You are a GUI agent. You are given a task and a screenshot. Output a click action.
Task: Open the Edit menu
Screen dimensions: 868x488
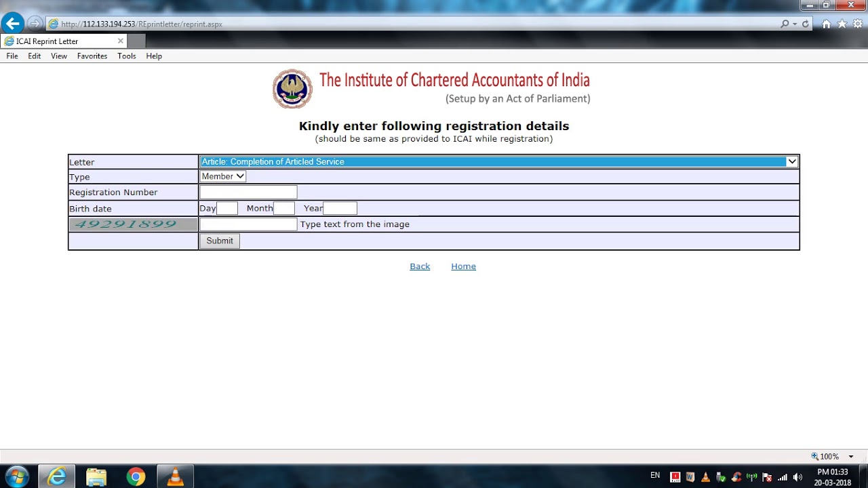point(35,56)
